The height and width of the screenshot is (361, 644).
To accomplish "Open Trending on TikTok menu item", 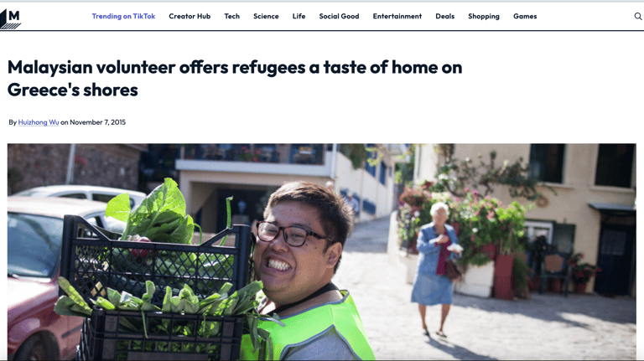I will point(123,17).
